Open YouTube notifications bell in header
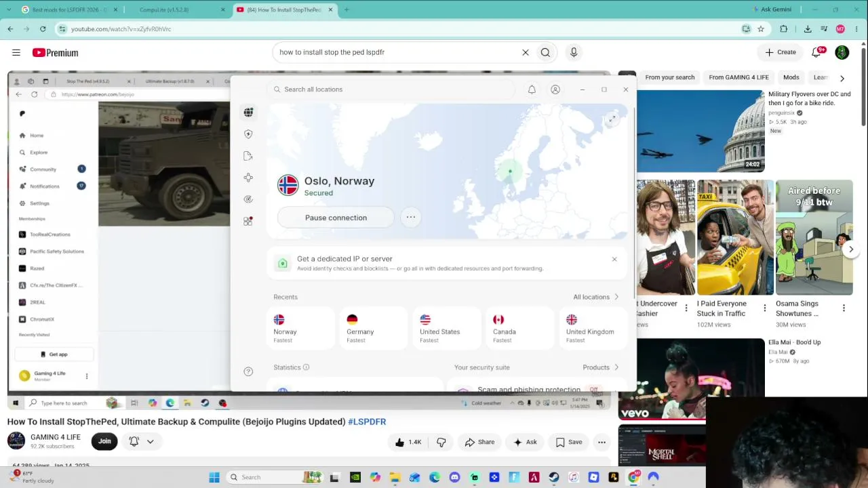 tap(817, 52)
